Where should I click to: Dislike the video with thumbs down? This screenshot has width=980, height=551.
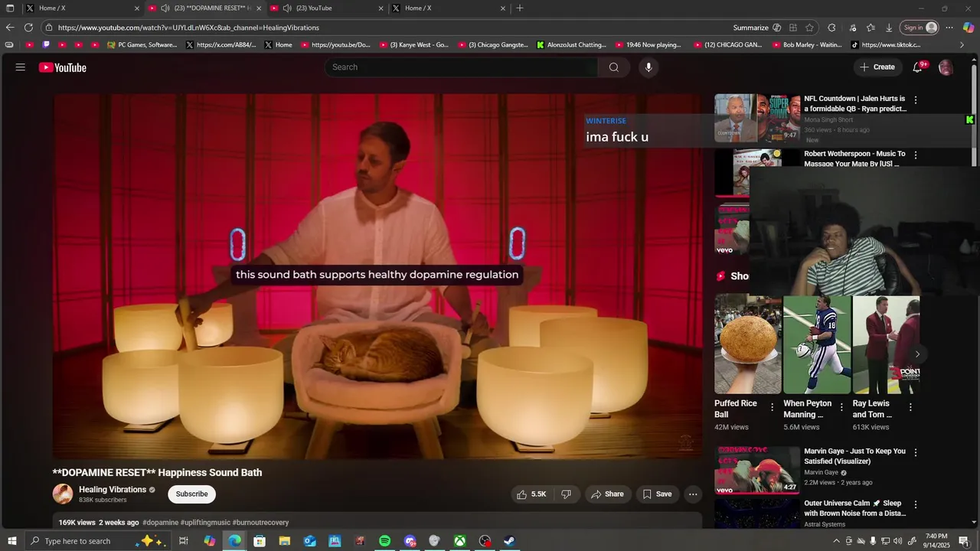coord(567,494)
